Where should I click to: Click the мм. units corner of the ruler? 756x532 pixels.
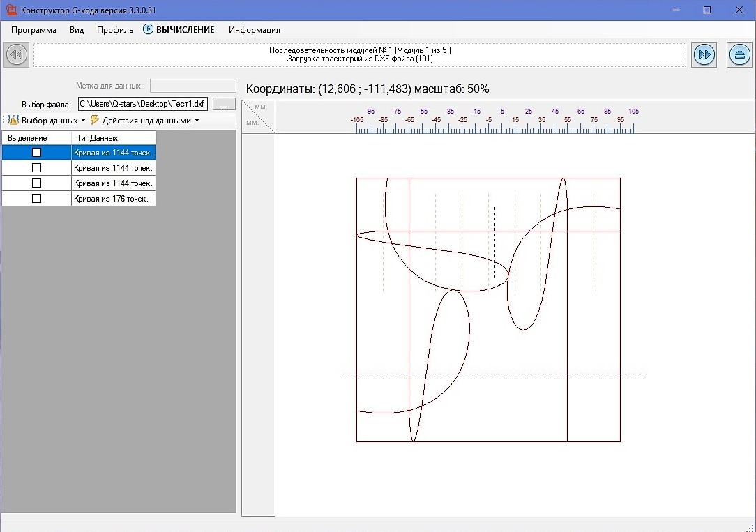[259, 116]
